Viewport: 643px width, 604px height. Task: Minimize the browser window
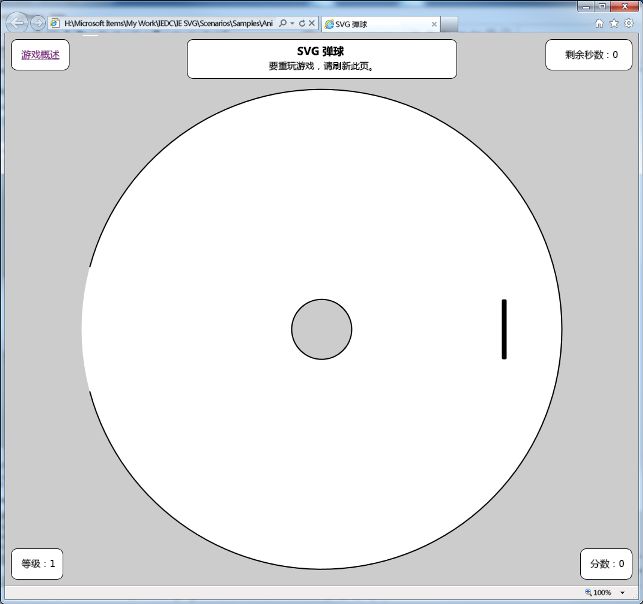tap(586, 6)
